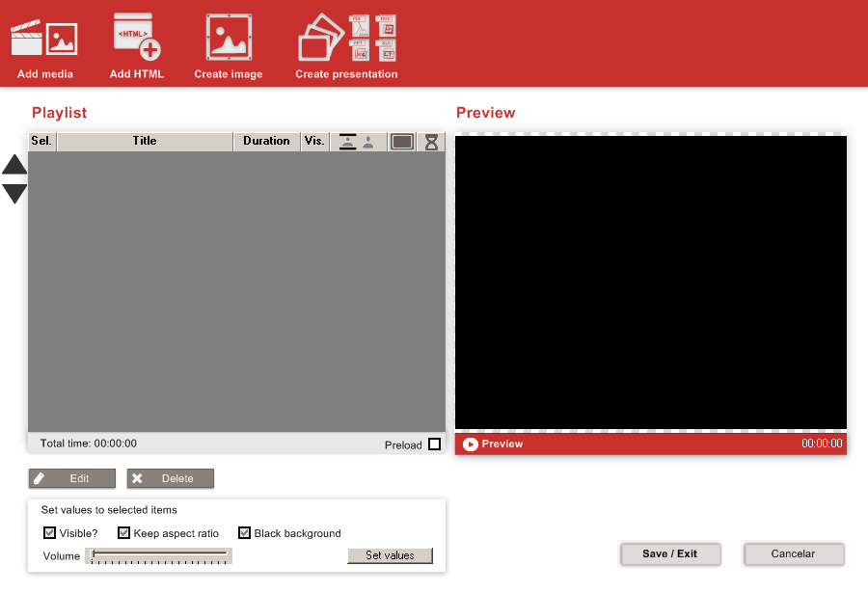The image size is (868, 593).
Task: Click the Duration column header
Action: point(266,142)
